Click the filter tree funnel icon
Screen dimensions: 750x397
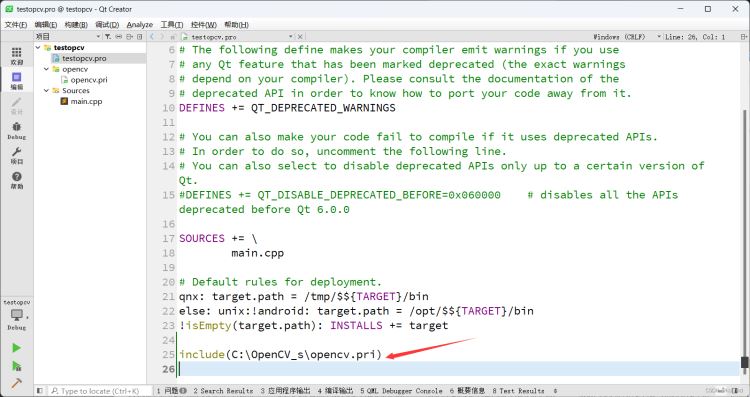108,37
